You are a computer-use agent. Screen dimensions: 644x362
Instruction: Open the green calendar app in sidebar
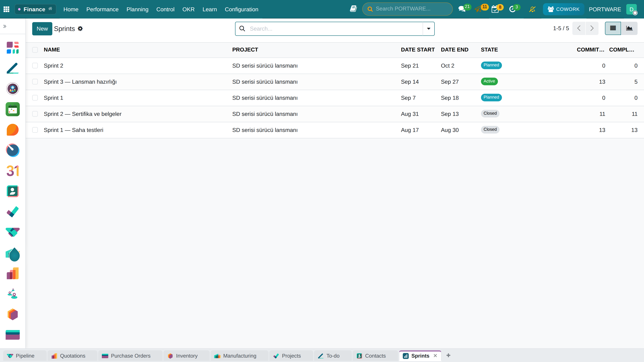point(12,109)
